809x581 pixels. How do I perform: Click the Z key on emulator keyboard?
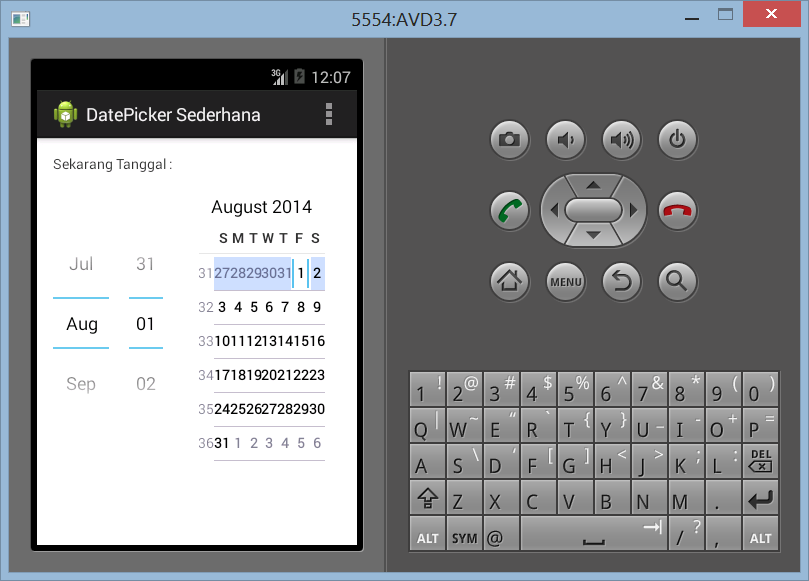click(x=464, y=497)
